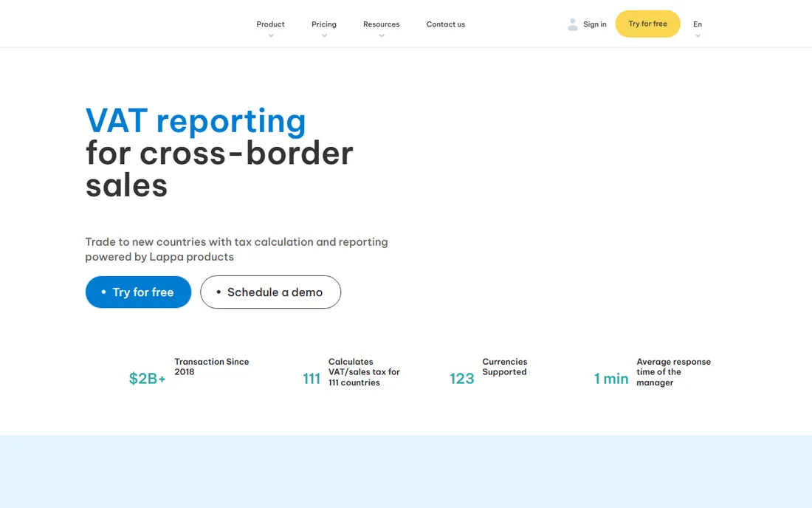Viewport: 812px width, 508px height.
Task: Expand the En language chevron
Action: 698,35
